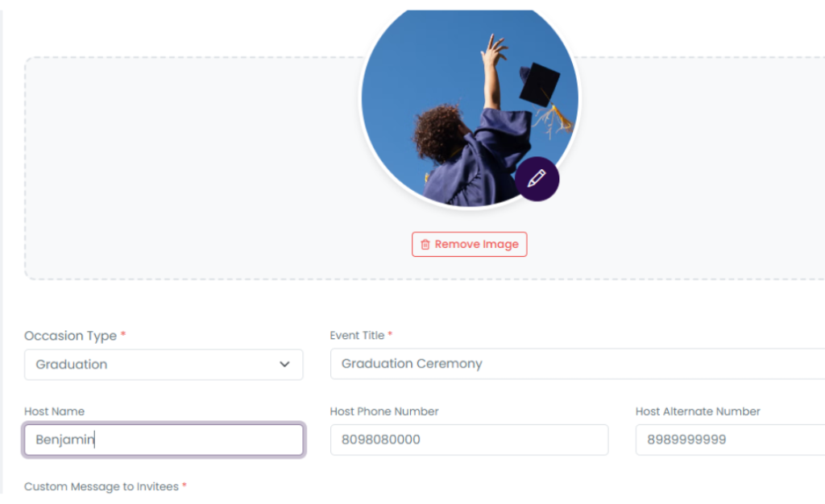Focus the Host Phone Number field
The height and width of the screenshot is (504, 825).
pos(469,440)
